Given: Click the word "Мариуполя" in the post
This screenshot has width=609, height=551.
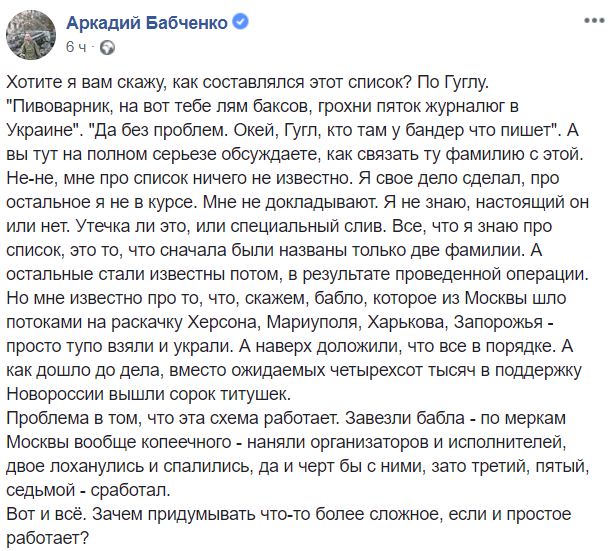Looking at the screenshot, I should [x=312, y=322].
